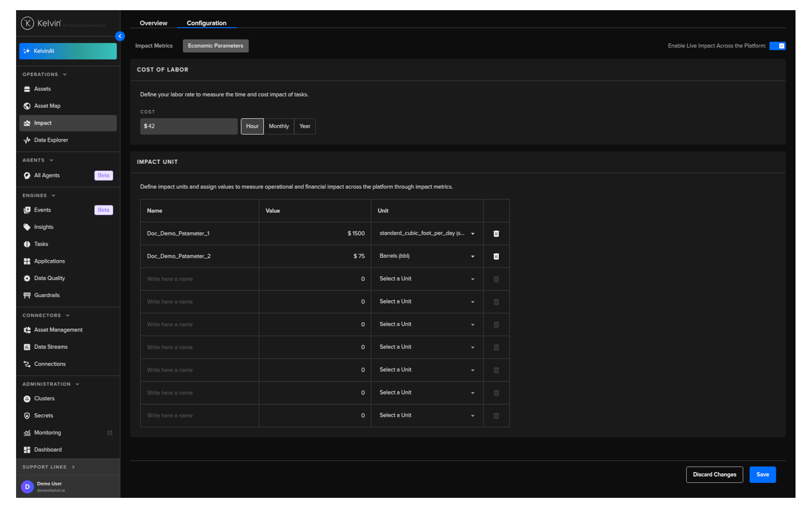Open the Events engine
This screenshot has width=812, height=508.
(x=68, y=210)
